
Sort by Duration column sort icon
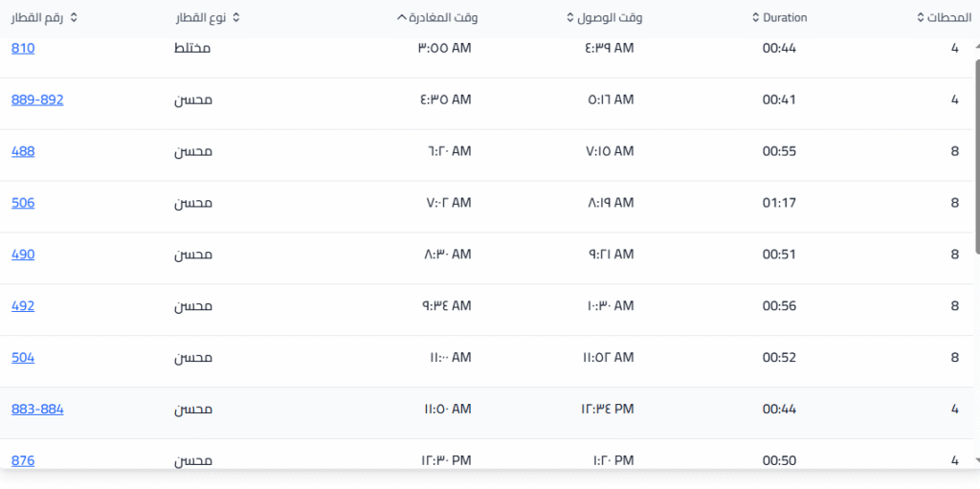[x=754, y=18]
